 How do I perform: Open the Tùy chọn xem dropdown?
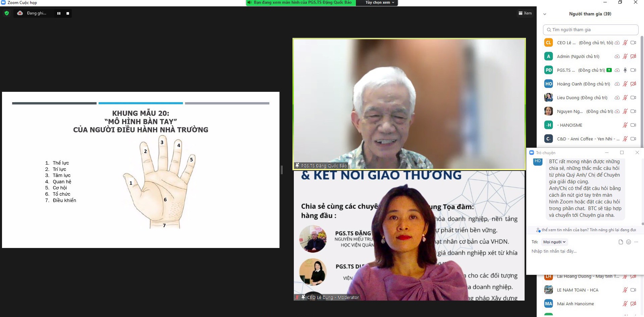tap(380, 3)
